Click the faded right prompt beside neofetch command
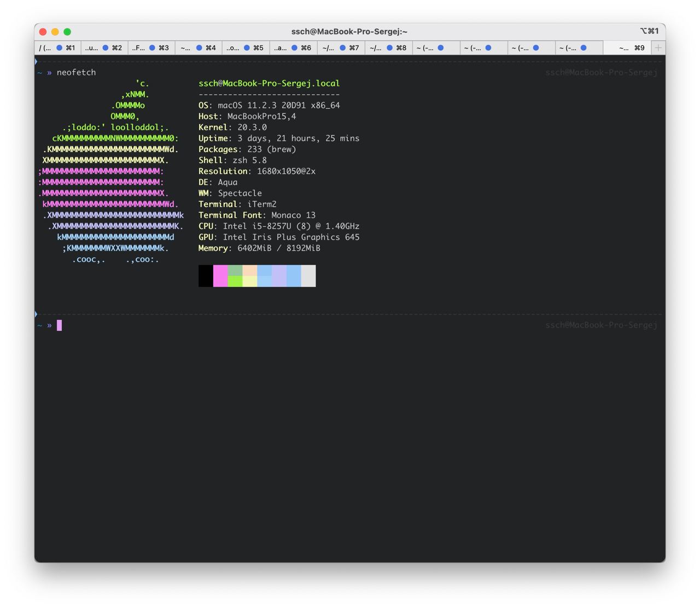This screenshot has width=700, height=608. tap(601, 72)
